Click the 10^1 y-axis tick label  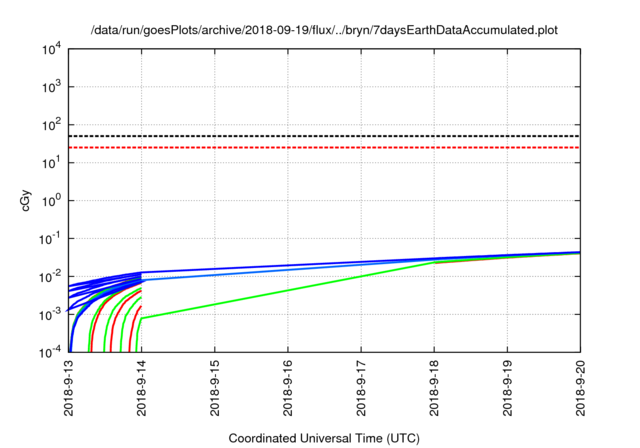[51, 163]
